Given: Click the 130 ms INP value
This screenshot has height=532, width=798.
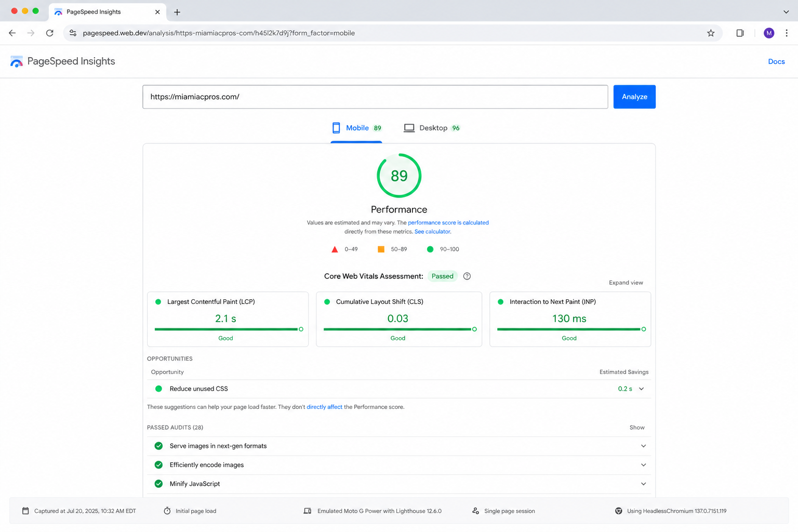Looking at the screenshot, I should coord(569,318).
